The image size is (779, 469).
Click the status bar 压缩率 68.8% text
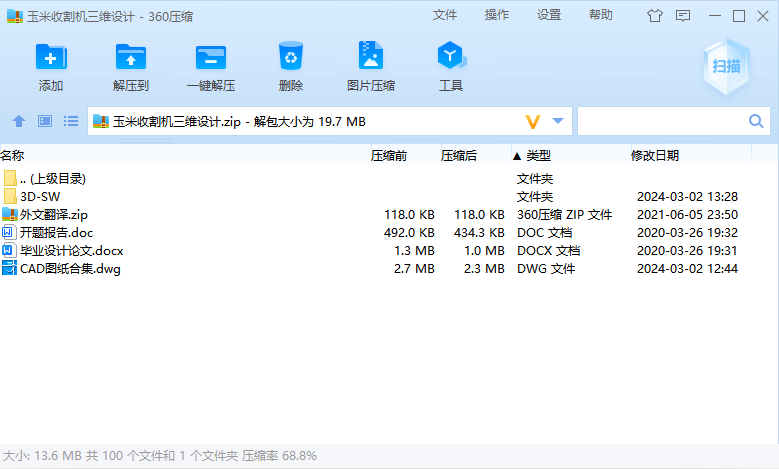pyautogui.click(x=279, y=456)
